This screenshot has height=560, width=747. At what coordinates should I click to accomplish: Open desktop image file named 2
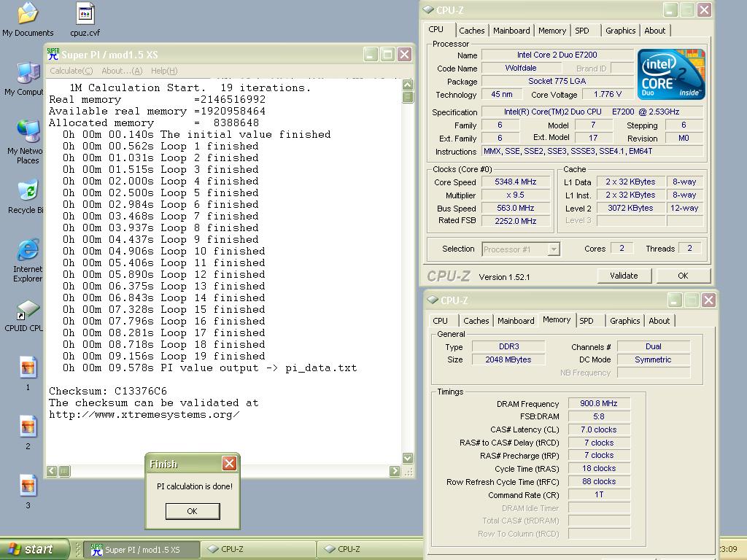click(28, 432)
